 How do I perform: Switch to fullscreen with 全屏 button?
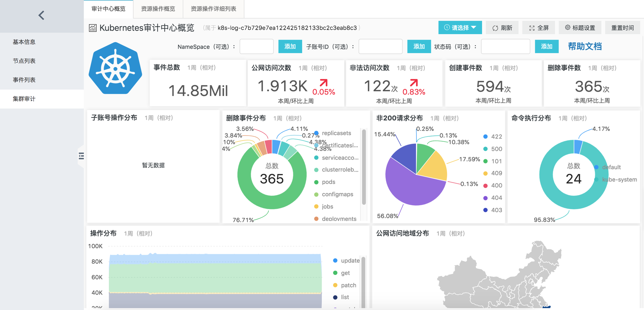tap(539, 28)
